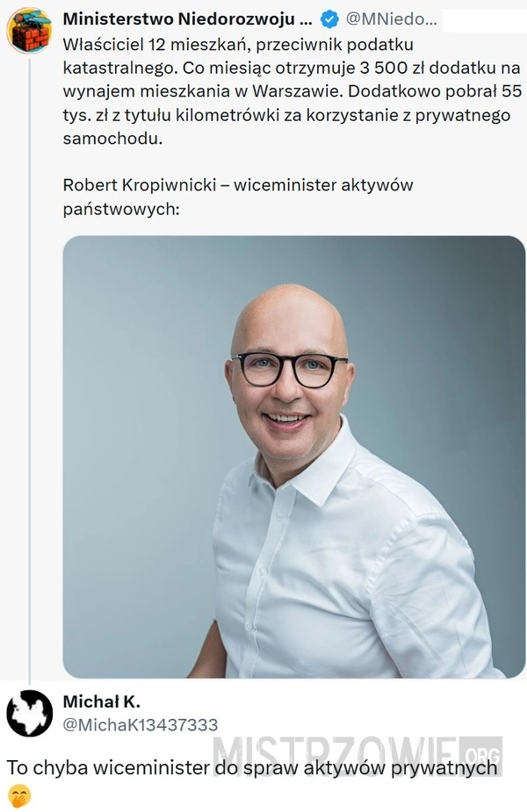Viewport: 527px width, 812px height.
Task: Open Michał K.'s black-and-white avatar
Action: click(x=29, y=713)
